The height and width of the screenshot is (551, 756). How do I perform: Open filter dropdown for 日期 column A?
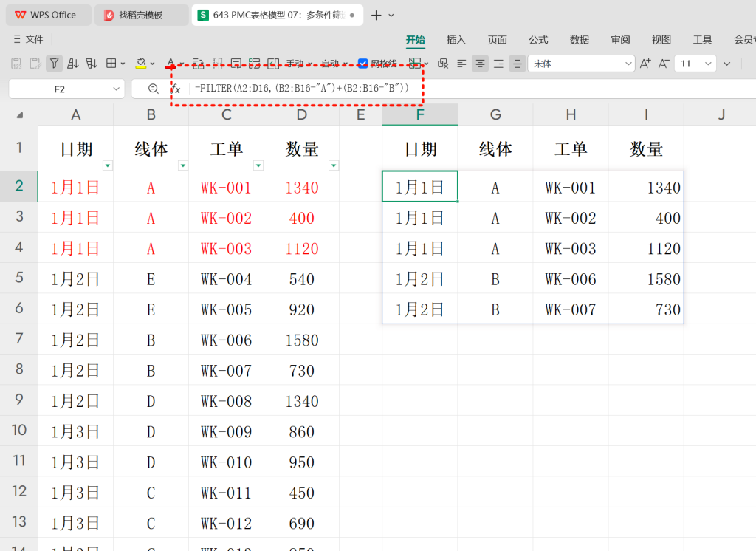(108, 165)
